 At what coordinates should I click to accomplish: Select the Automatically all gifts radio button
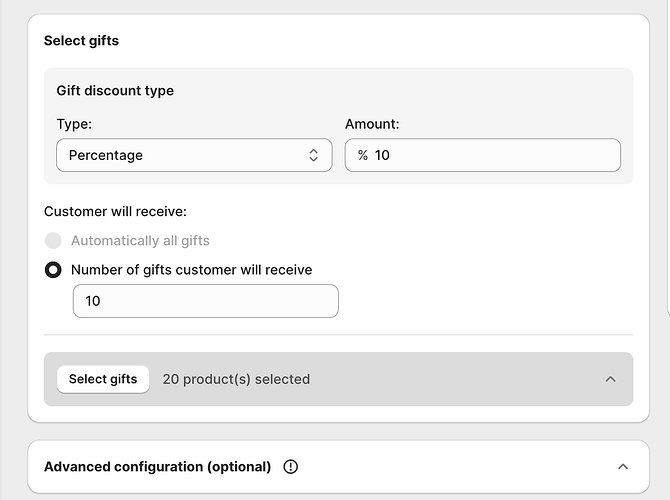pos(53,241)
